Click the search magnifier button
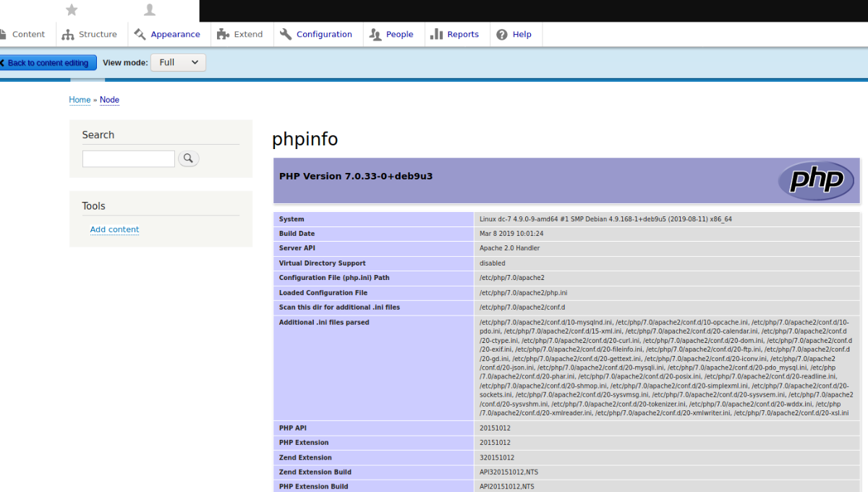Viewport: 868px width, 492px height. coord(189,158)
